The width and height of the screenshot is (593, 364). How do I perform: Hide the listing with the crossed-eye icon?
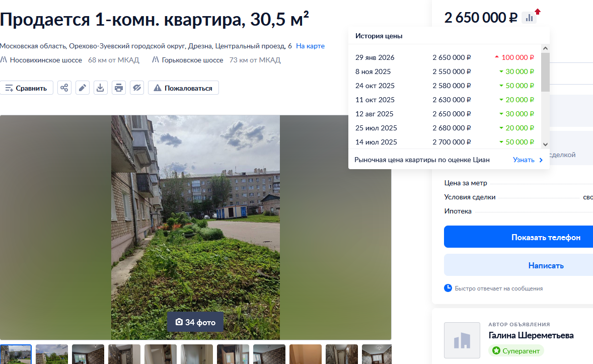[137, 88]
